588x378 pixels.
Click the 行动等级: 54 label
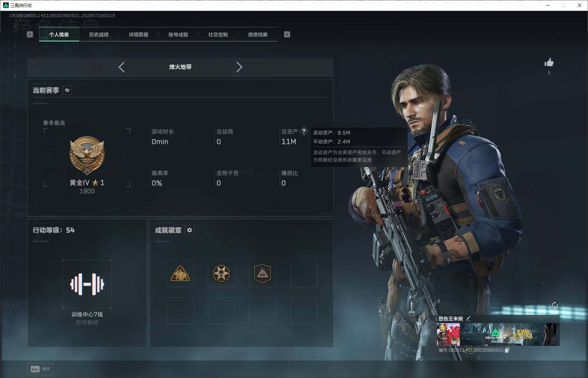pos(54,230)
